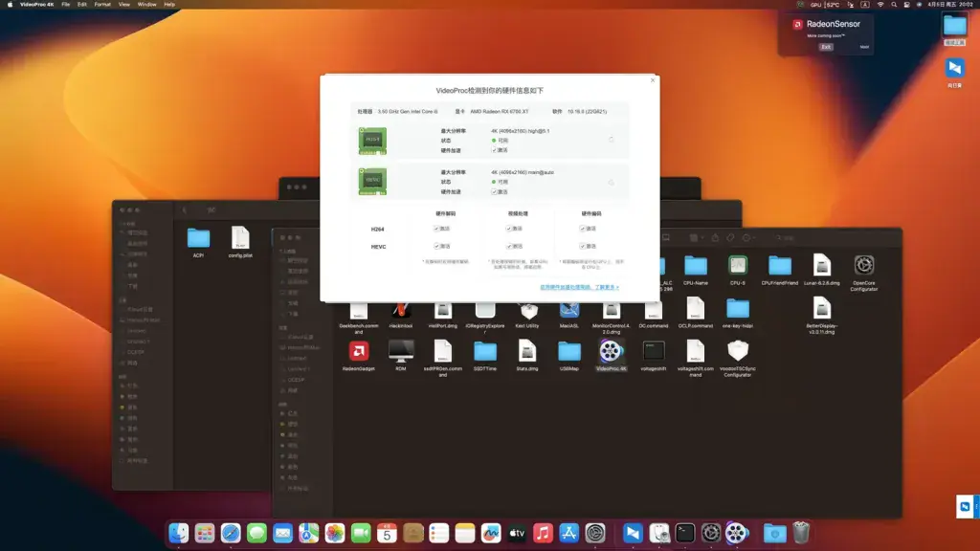Open the Trash in the Dock

(x=801, y=533)
